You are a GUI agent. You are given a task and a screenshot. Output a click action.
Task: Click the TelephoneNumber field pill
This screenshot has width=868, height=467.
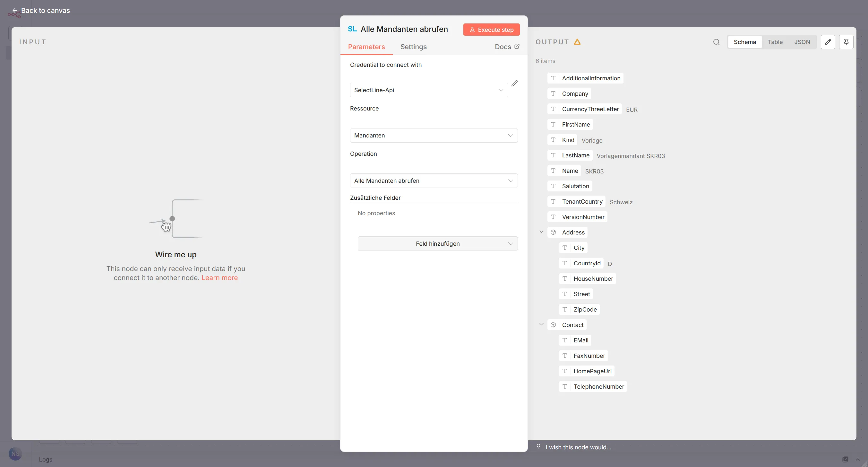(x=593, y=386)
